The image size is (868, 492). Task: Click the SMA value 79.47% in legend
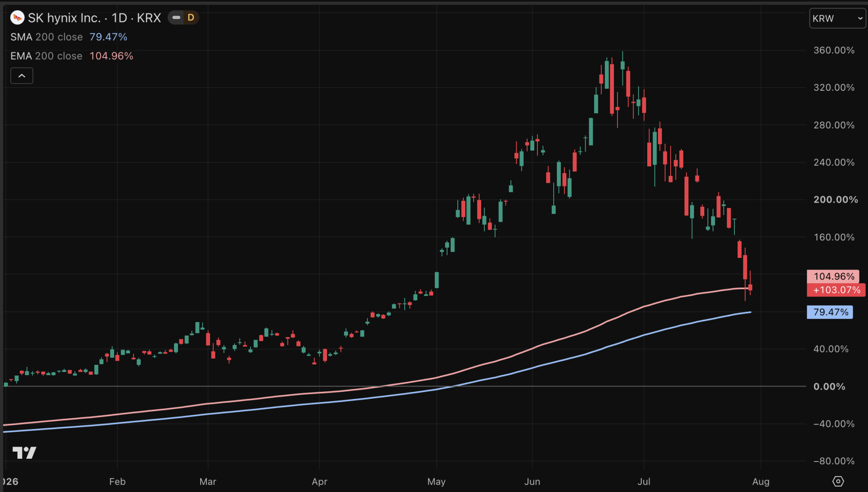coord(108,37)
